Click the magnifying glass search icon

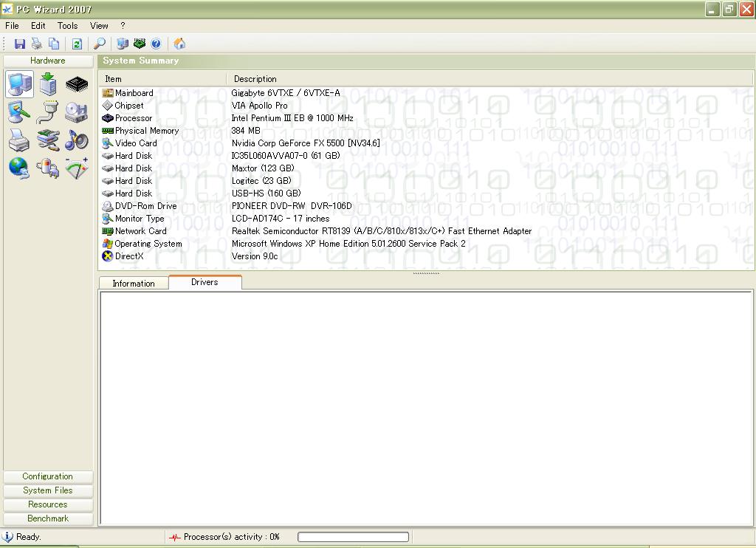click(100, 44)
